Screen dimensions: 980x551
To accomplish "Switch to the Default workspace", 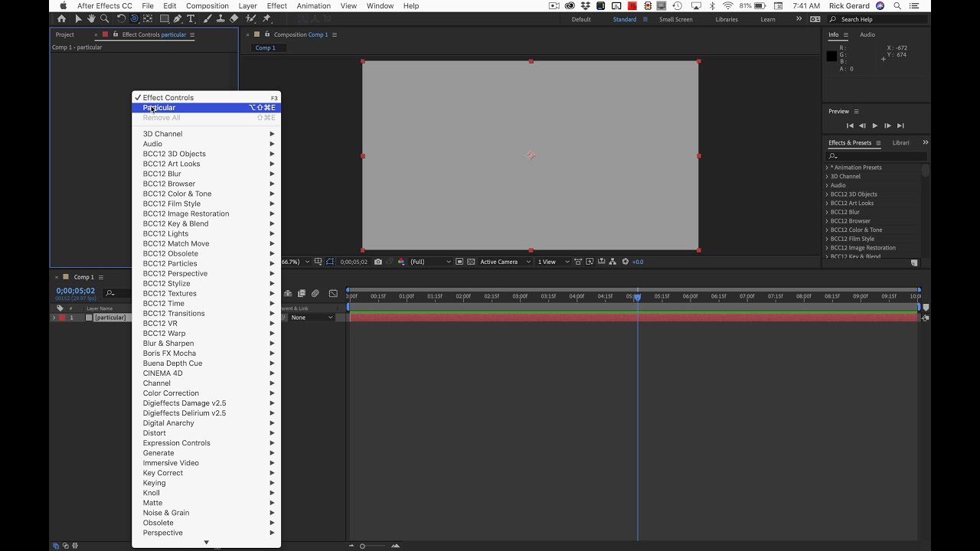I will click(581, 19).
